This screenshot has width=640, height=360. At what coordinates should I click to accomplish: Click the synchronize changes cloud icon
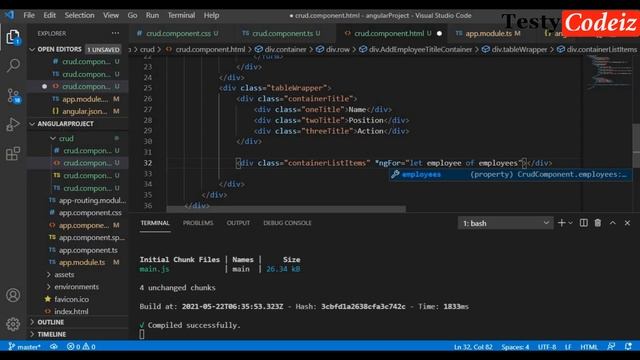[x=54, y=347]
